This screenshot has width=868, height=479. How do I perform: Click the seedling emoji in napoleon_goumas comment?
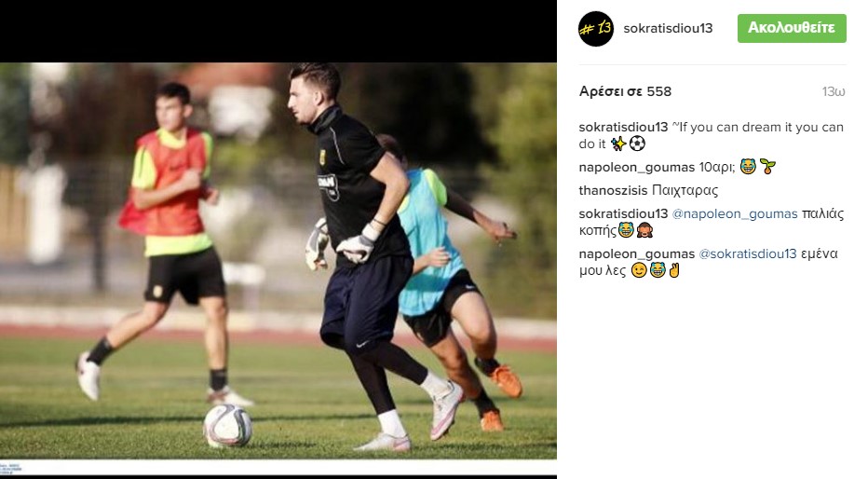point(767,166)
